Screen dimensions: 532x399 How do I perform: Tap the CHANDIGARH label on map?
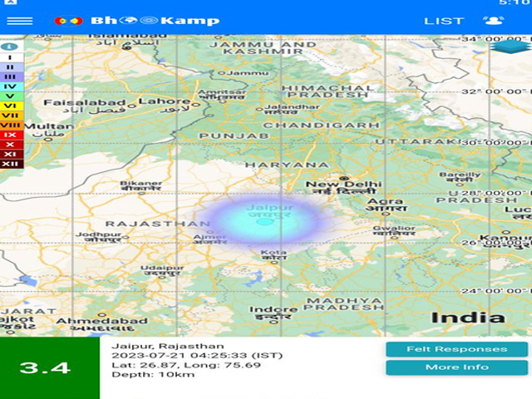tap(322, 126)
